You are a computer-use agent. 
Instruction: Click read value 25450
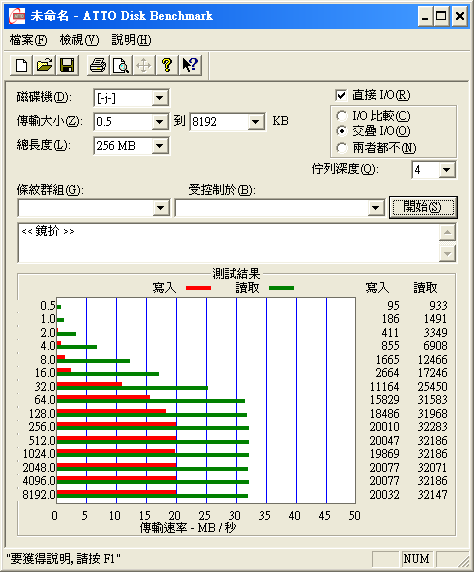tap(432, 387)
